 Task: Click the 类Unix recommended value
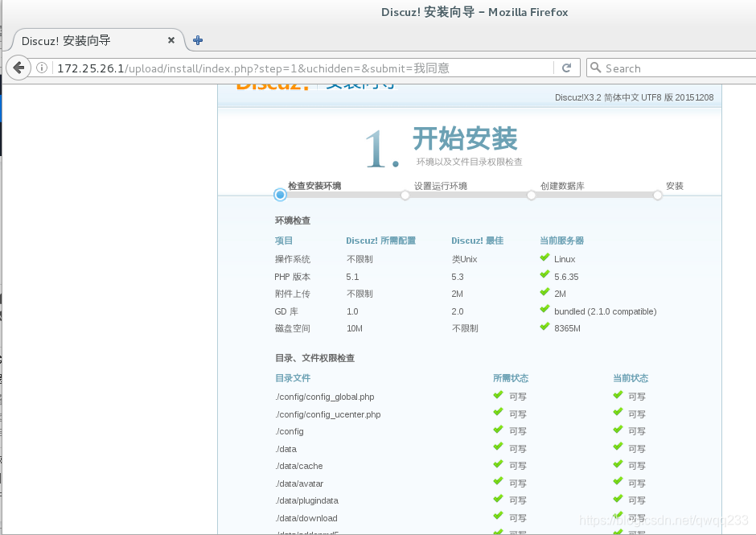click(464, 259)
